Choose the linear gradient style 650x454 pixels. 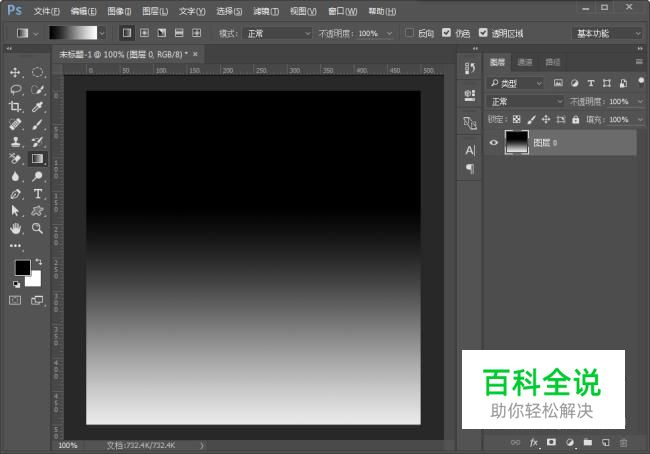click(127, 33)
